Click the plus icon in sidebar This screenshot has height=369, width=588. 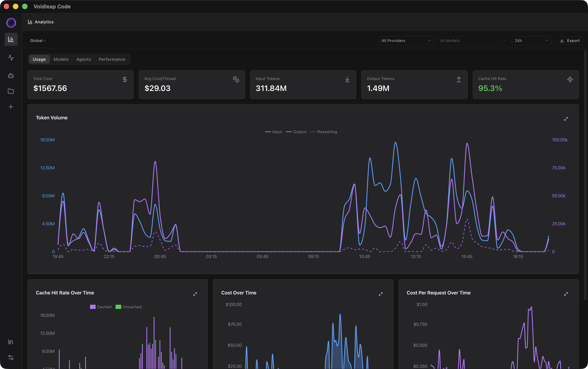coord(11,107)
